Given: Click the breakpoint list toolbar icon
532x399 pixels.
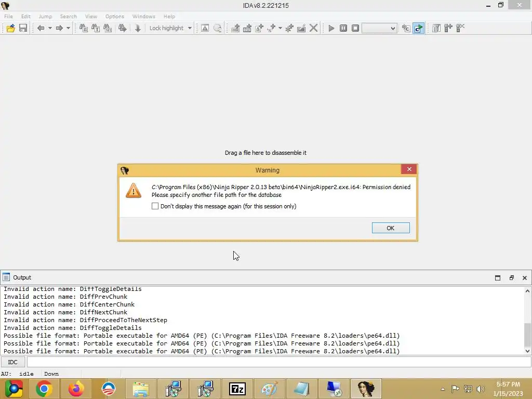Looking at the screenshot, I should pyautogui.click(x=436, y=28).
